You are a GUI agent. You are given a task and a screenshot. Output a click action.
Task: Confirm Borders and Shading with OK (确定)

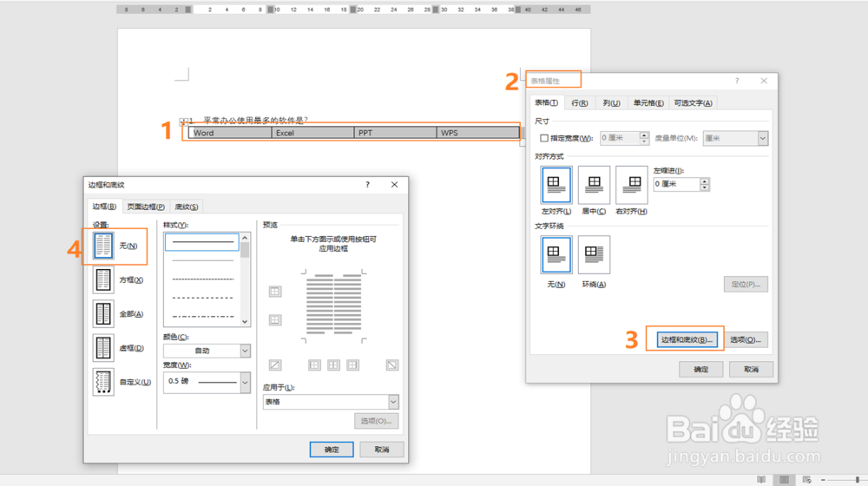coord(332,450)
